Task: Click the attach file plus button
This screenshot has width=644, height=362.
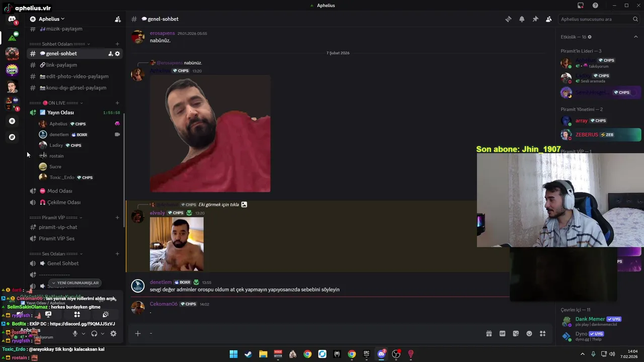Action: click(137, 333)
